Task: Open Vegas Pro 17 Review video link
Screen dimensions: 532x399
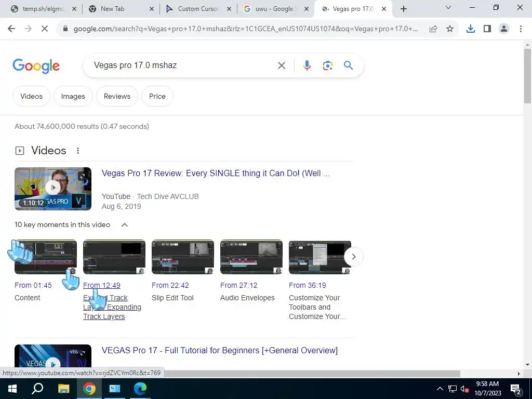Action: click(x=216, y=174)
